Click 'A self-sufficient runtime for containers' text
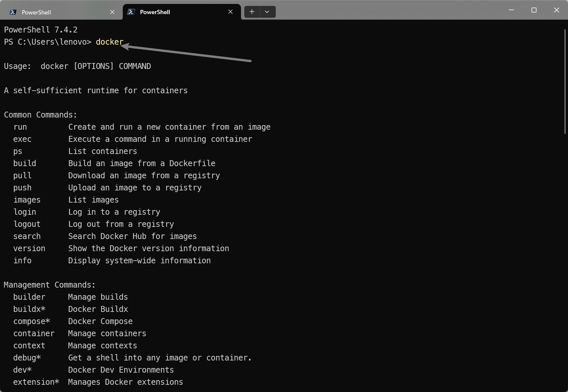The image size is (568, 392). point(96,91)
